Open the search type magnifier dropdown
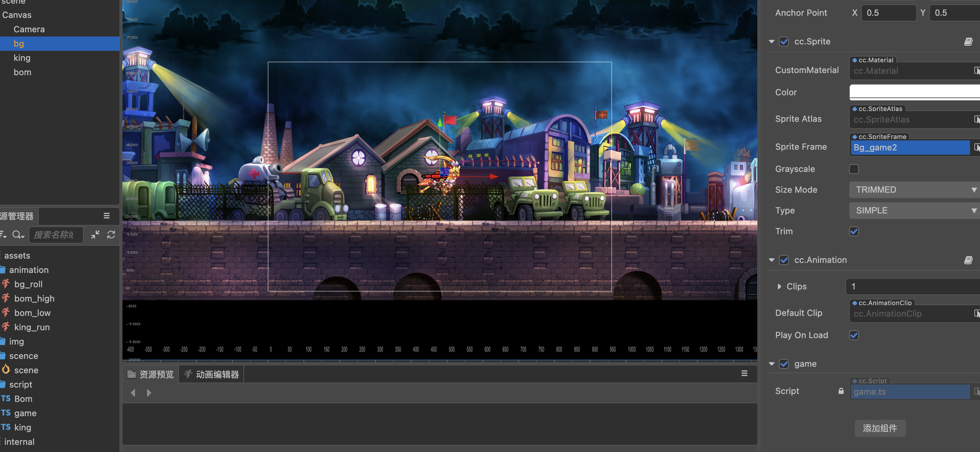The height and width of the screenshot is (452, 980). tap(18, 235)
